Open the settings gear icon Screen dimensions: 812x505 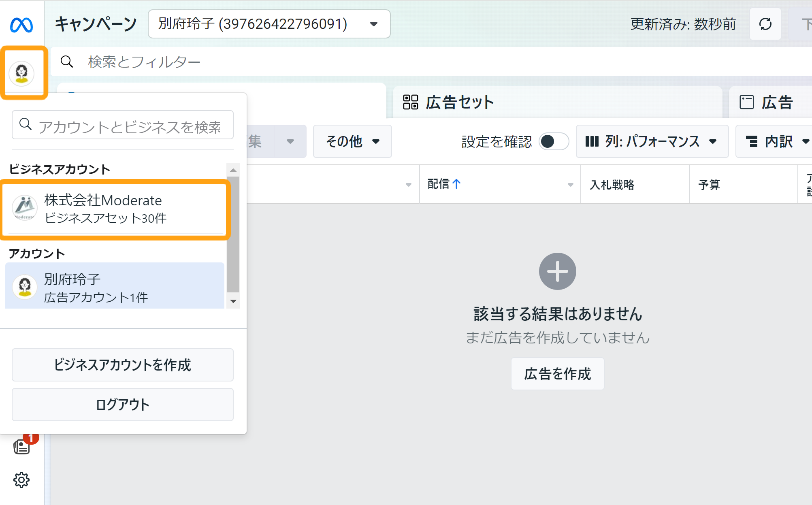click(x=21, y=480)
